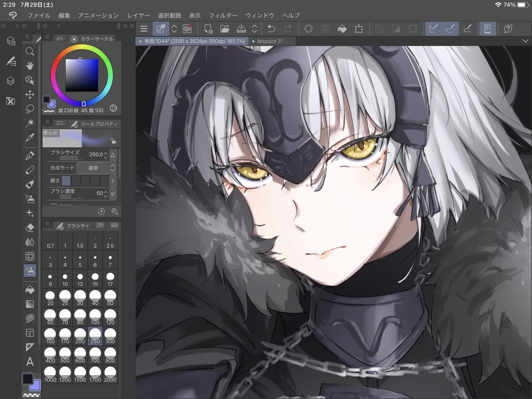Open the Help support question icon
The height and width of the screenshot is (399, 532).
pos(508,29)
